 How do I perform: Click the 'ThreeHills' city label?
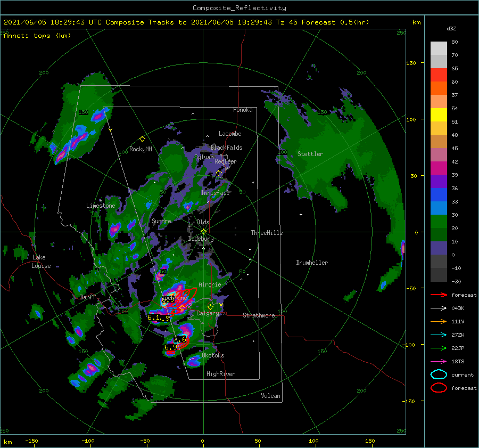point(267,233)
